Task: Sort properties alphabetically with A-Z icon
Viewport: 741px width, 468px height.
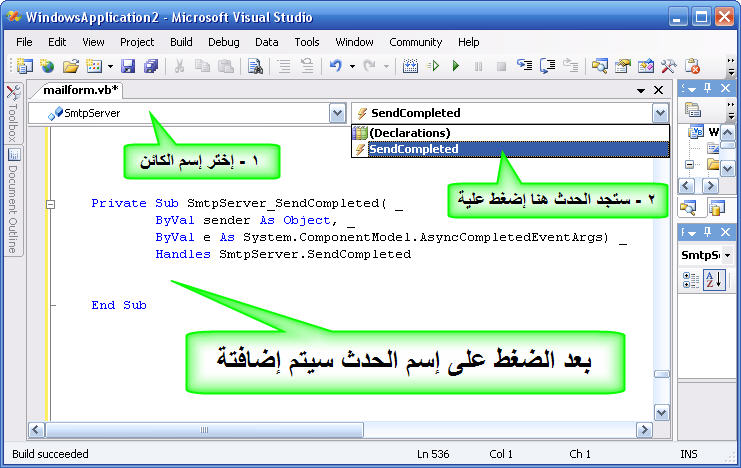Action: (714, 280)
